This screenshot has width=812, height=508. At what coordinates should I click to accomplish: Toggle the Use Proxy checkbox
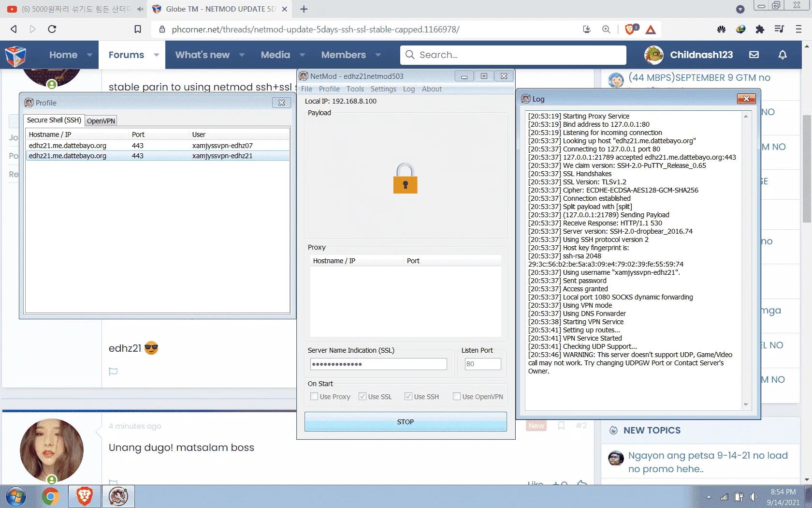pos(314,396)
